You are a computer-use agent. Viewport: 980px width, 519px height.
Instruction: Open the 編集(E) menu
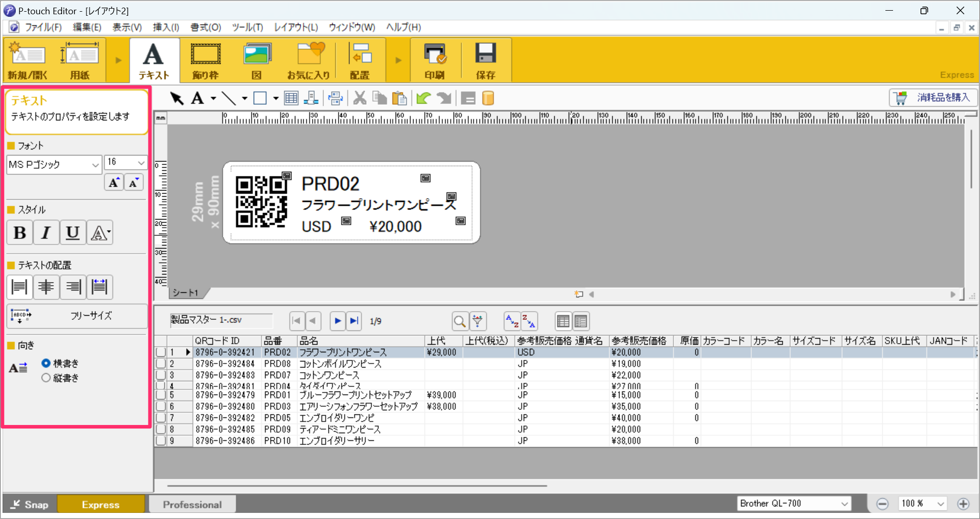click(x=87, y=27)
